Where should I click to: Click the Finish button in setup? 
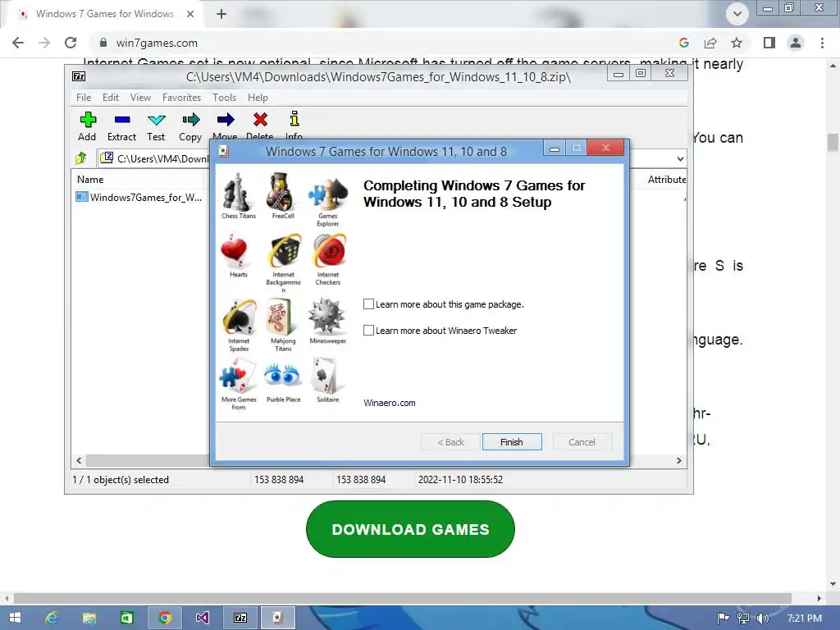512,442
